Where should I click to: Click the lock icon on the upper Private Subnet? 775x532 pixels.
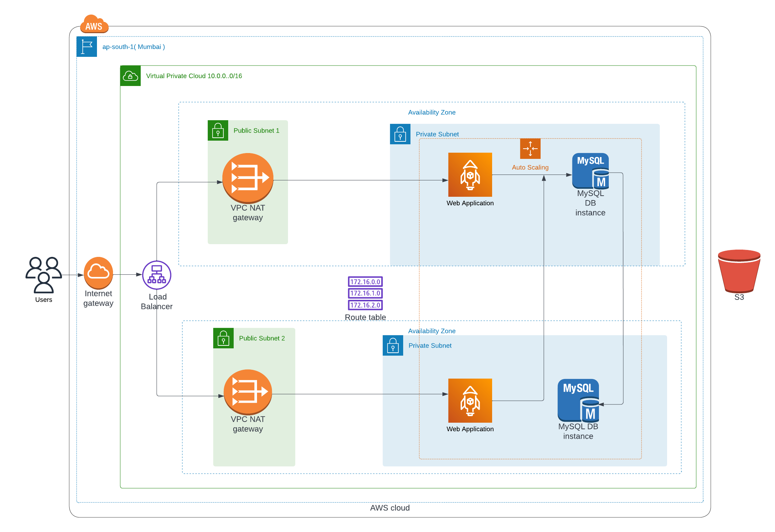coord(400,134)
